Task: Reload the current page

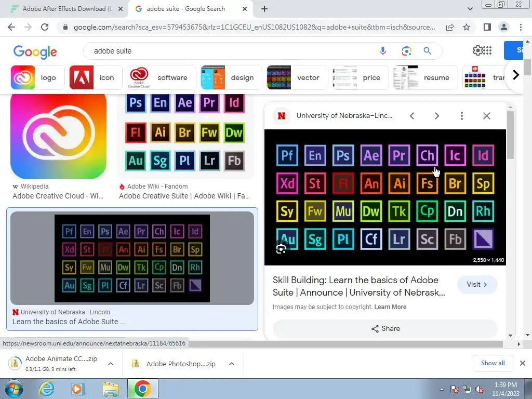Action: [45, 27]
